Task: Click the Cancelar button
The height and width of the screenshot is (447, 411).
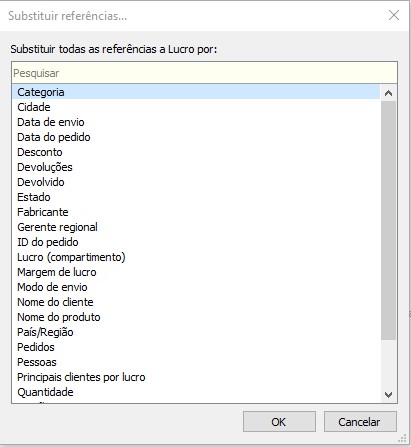Action: 360,422
